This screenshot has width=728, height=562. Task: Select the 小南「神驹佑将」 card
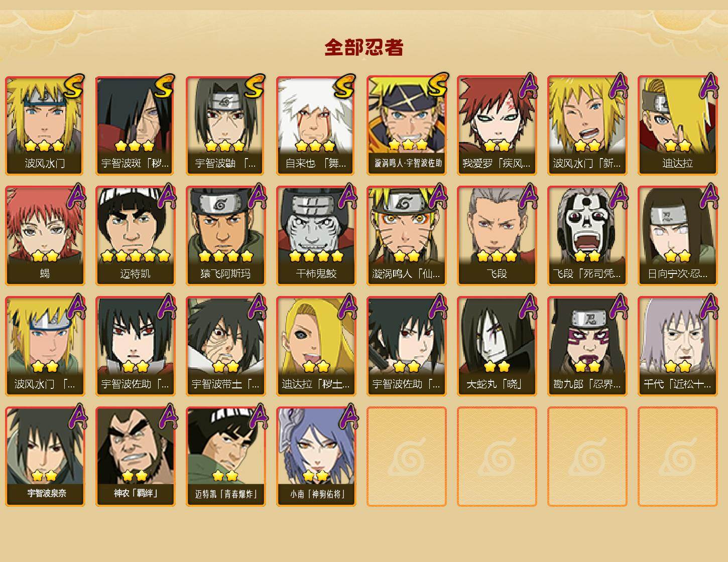(x=316, y=457)
